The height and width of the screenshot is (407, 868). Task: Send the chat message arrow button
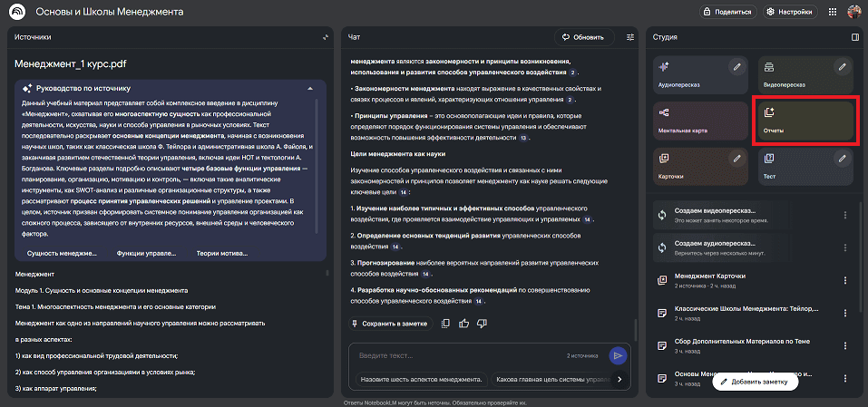pos(618,355)
